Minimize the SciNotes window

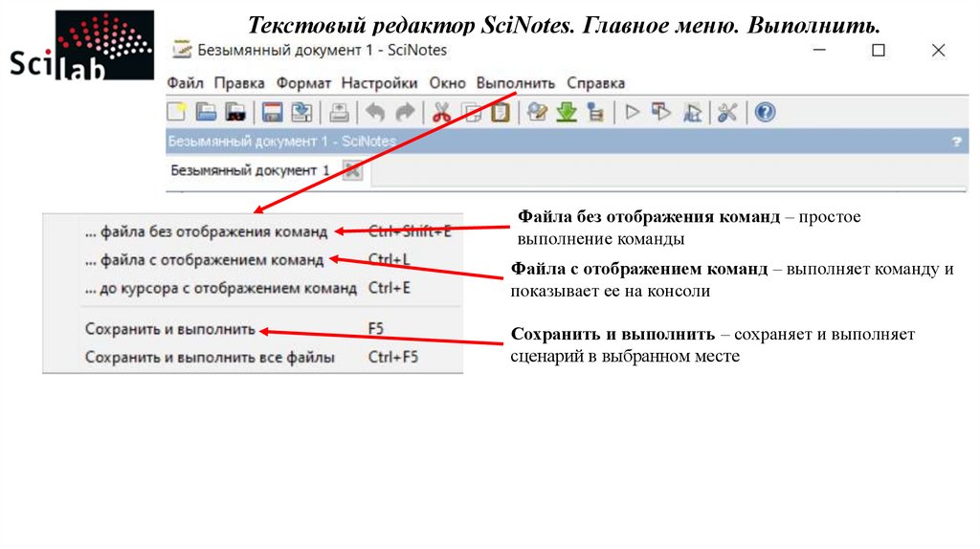[x=819, y=50]
